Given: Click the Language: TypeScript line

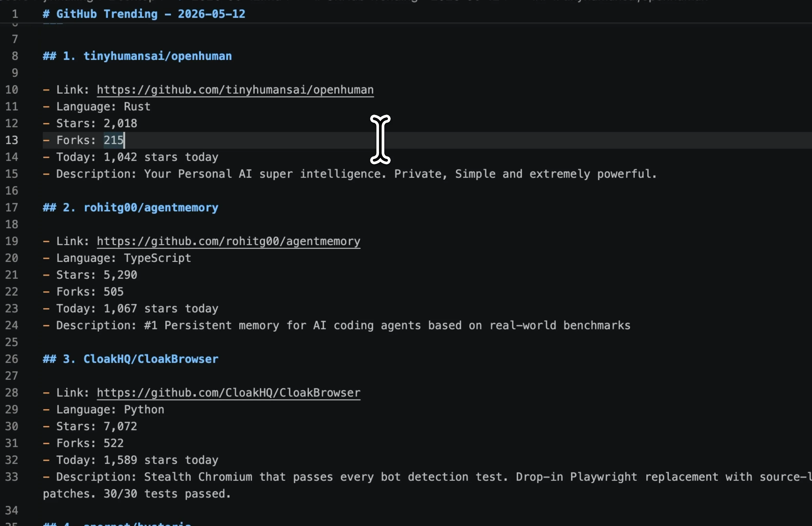Looking at the screenshot, I should pyautogui.click(x=117, y=258).
